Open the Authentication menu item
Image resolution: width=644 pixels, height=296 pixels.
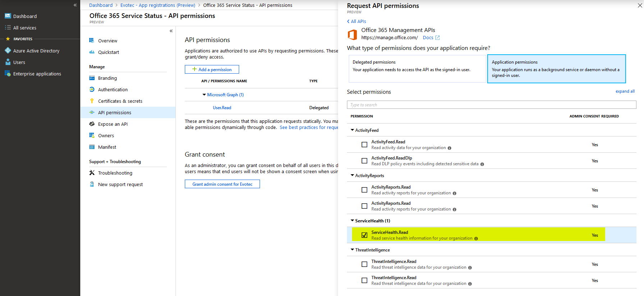coord(113,89)
